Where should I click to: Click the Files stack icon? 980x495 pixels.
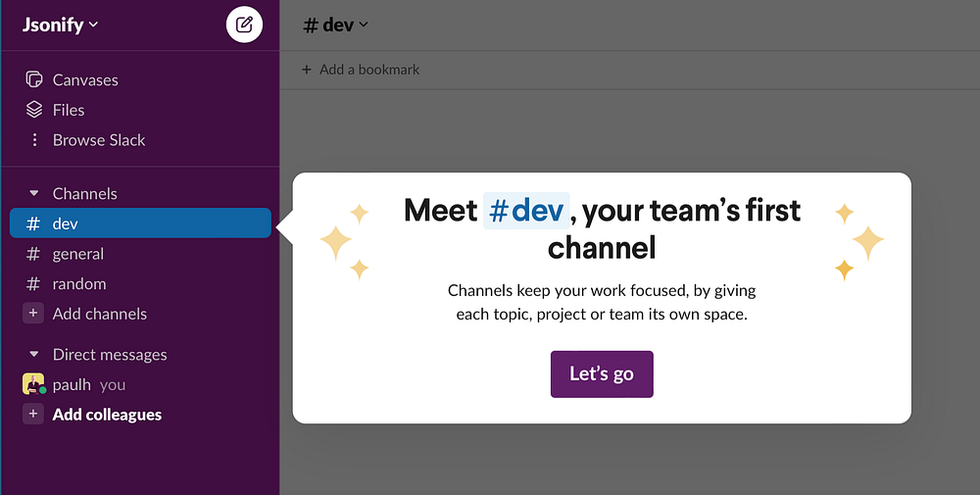pyautogui.click(x=34, y=110)
